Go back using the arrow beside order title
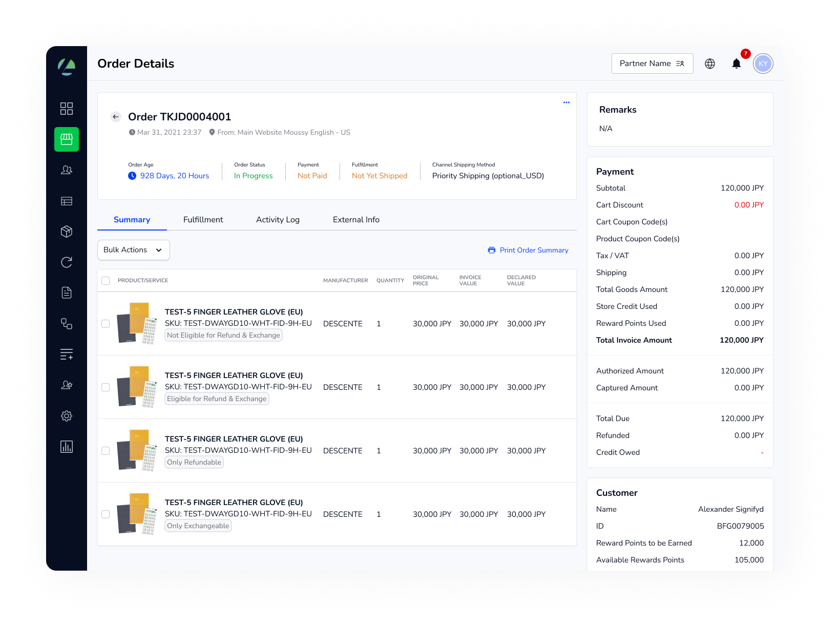This screenshot has width=840, height=627. point(116,117)
